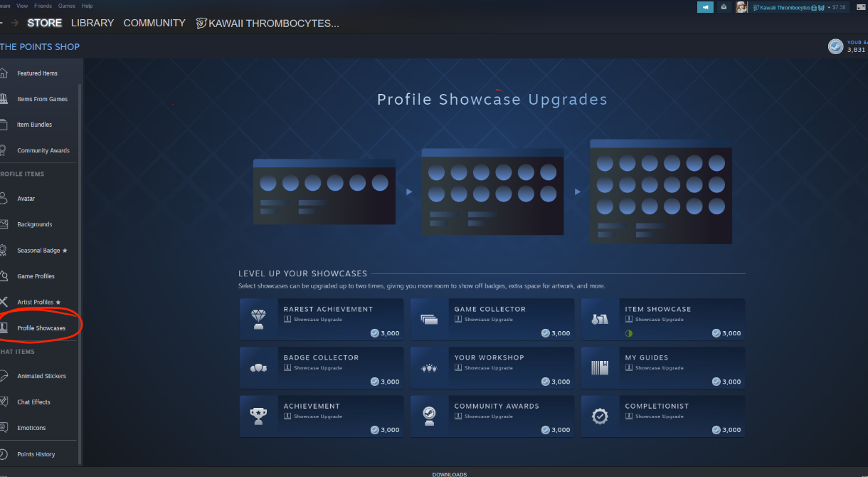The width and height of the screenshot is (868, 477).
Task: Click the Item Bundles icon
Action: pos(4,125)
